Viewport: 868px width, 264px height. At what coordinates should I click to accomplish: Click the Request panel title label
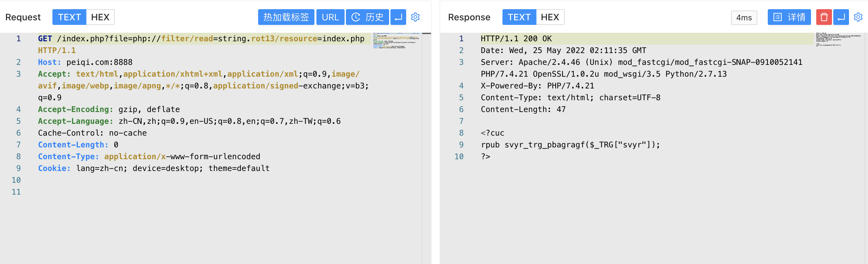click(23, 17)
